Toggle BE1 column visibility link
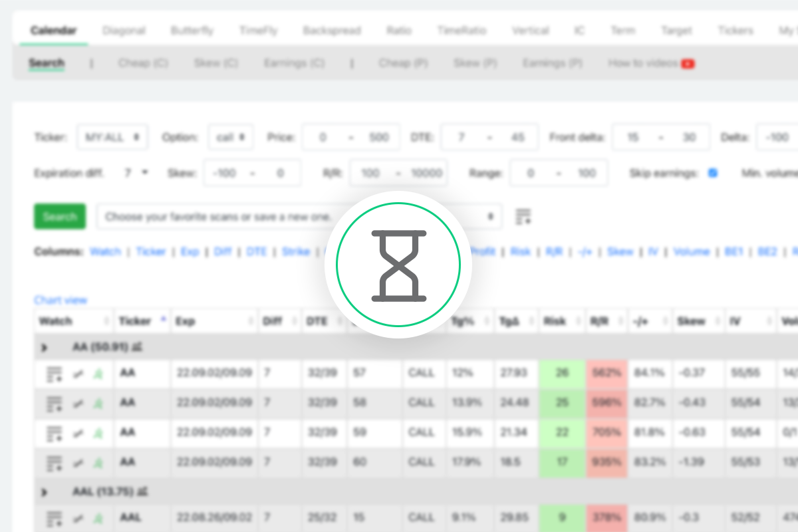 pos(734,252)
